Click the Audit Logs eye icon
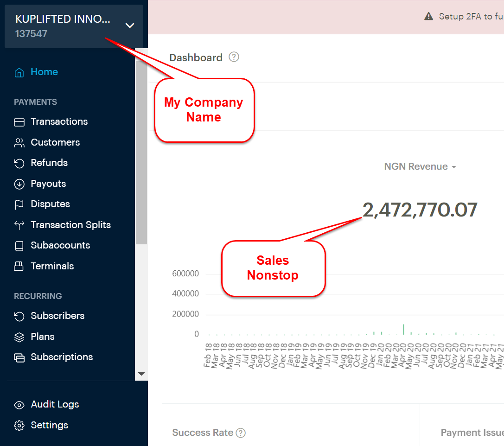The height and width of the screenshot is (446, 504). click(x=19, y=405)
